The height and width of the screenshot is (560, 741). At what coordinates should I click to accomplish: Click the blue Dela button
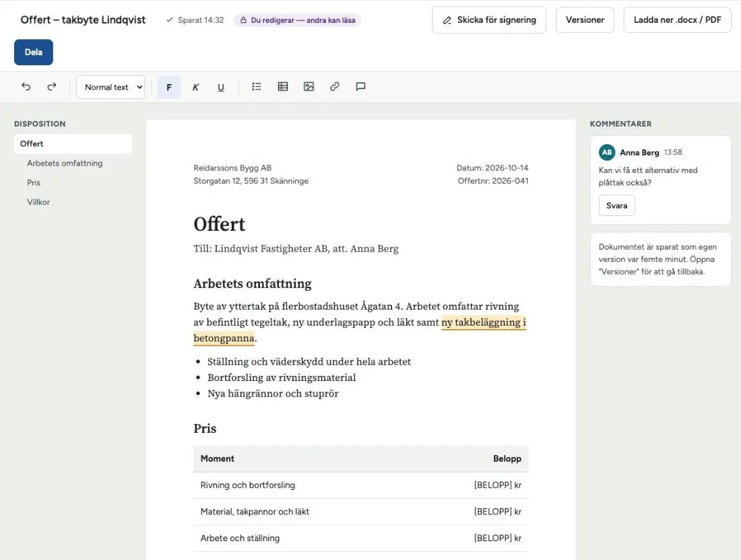click(34, 53)
